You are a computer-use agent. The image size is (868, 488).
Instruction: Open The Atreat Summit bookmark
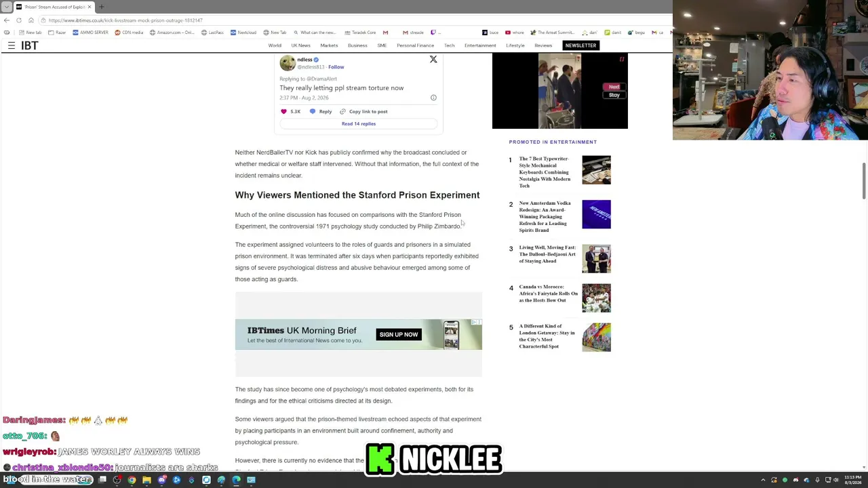coord(552,33)
